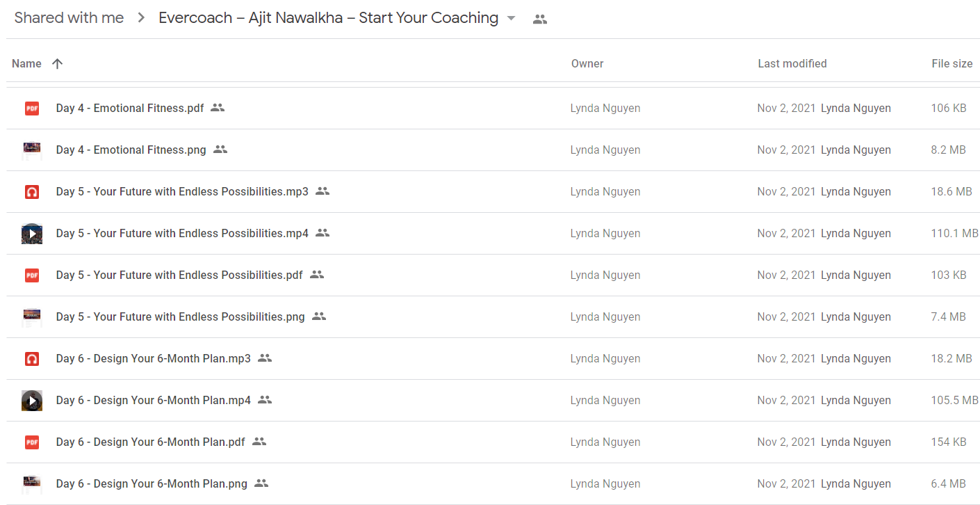Click shared icon next to Day 5 Endless Possibilities.pdf
The width and height of the screenshot is (980, 505).
pos(317,275)
